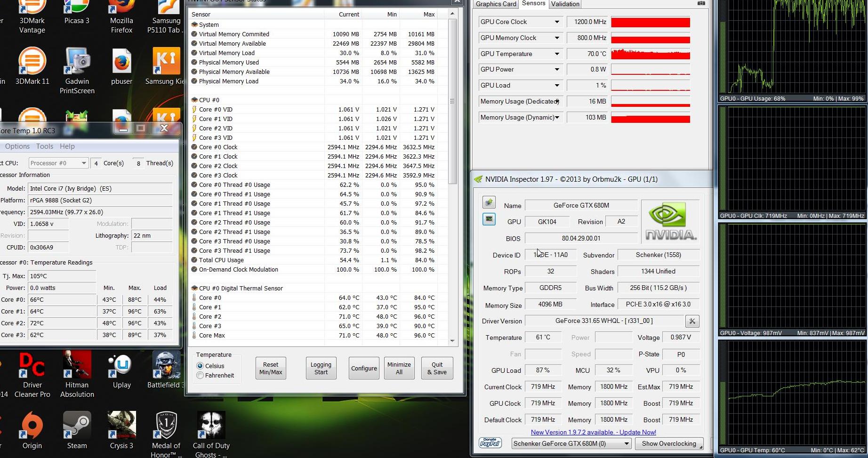
Task: Launch Picasa 3 desktop icon
Action: (x=77, y=13)
